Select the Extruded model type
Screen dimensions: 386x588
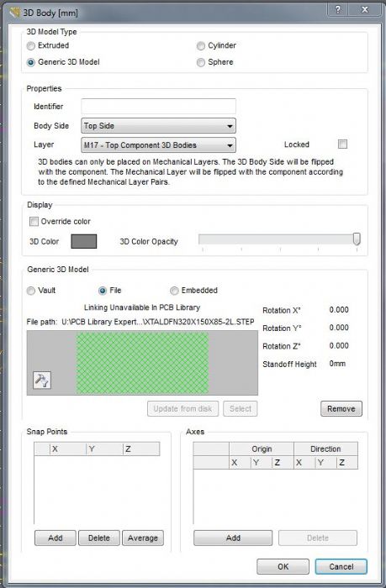coord(31,45)
